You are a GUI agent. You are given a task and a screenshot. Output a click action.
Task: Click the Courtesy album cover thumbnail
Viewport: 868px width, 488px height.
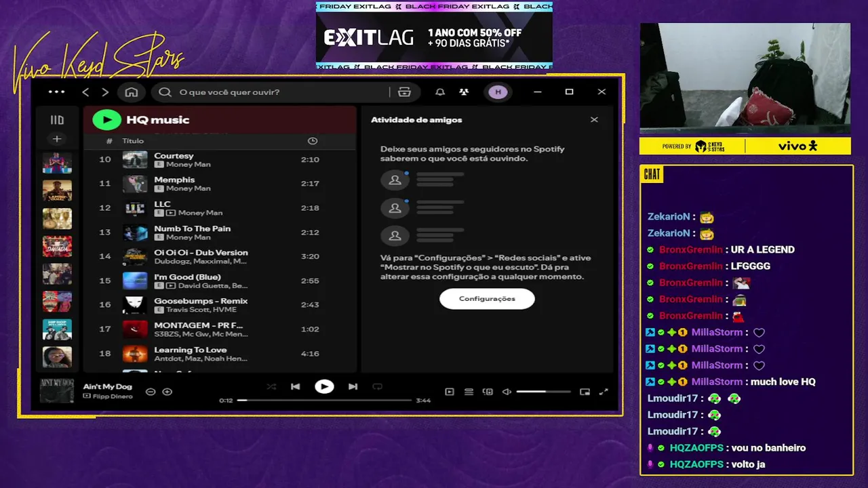[135, 160]
